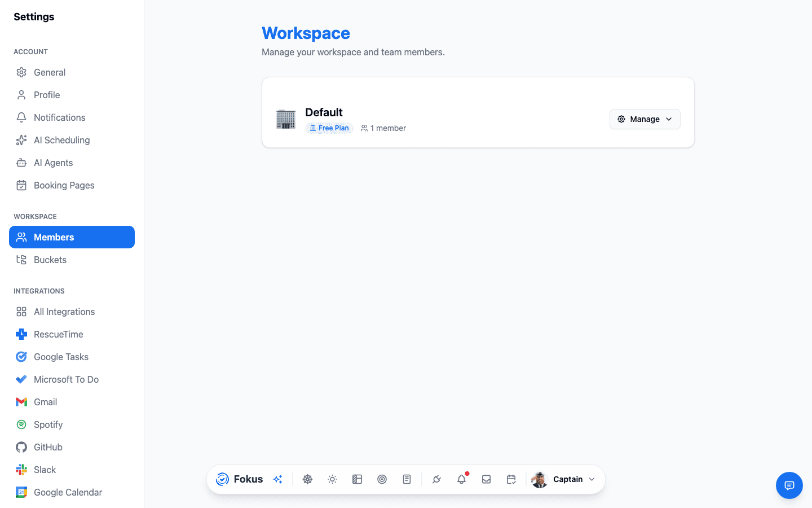The image size is (812, 508).
Task: Click the Workspace page heading
Action: click(306, 33)
